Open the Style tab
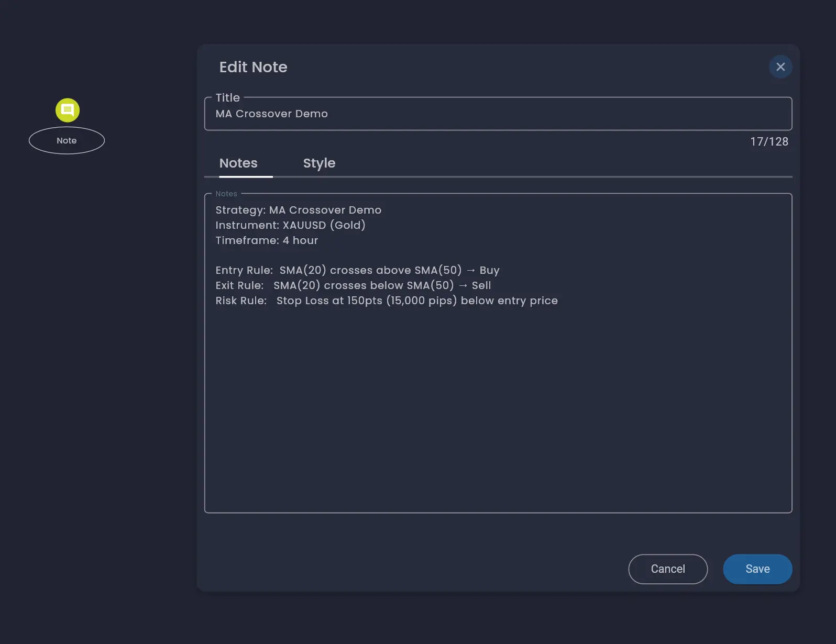The width and height of the screenshot is (836, 644). point(319,163)
